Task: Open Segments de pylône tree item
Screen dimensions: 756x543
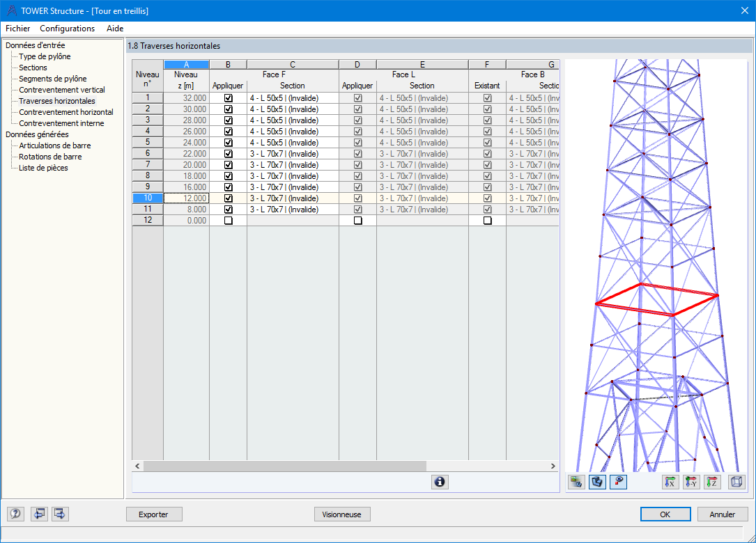Action: pos(52,79)
